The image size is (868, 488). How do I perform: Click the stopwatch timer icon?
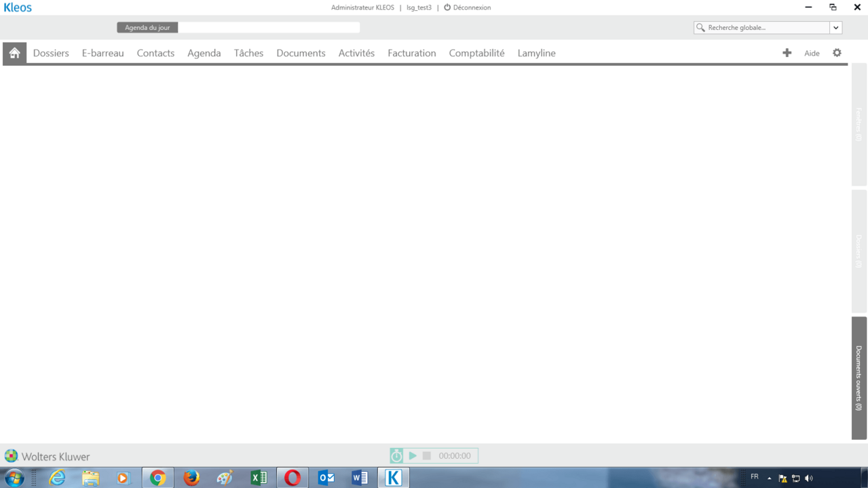point(397,456)
